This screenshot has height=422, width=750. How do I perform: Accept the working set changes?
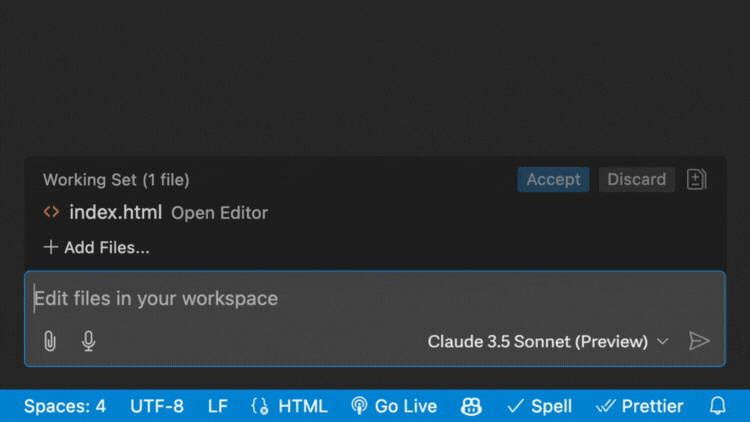(553, 179)
